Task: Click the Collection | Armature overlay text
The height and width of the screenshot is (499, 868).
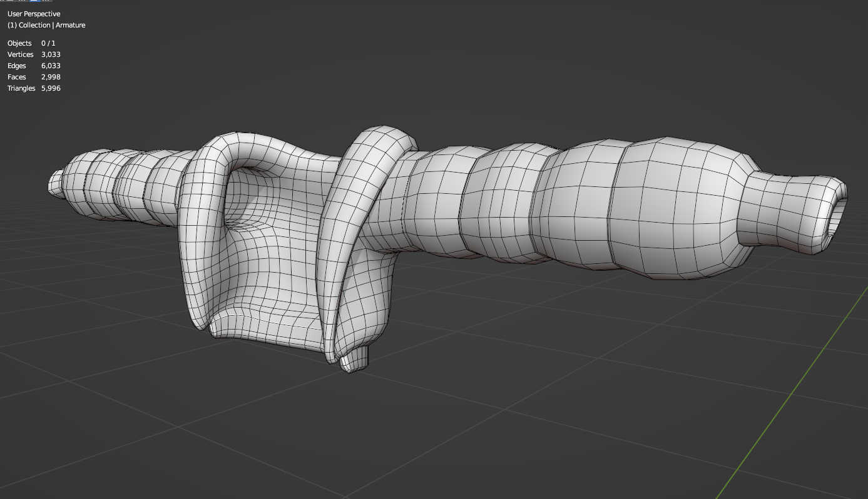Action: coord(46,25)
